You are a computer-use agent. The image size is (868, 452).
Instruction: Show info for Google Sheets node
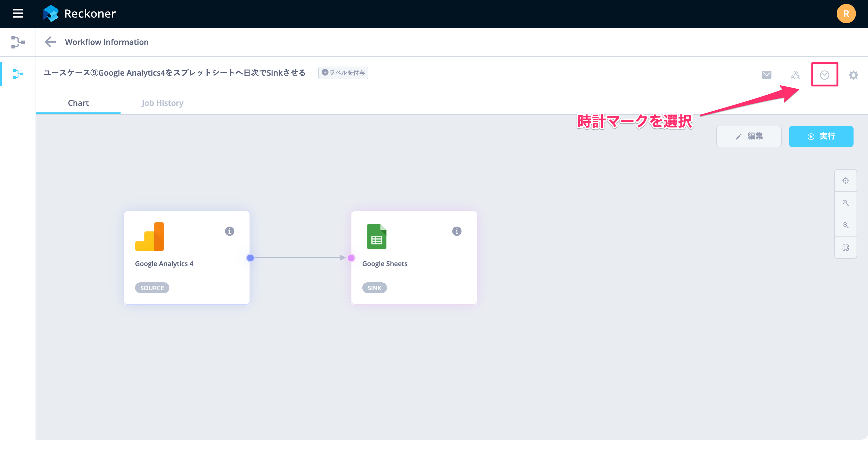click(457, 231)
